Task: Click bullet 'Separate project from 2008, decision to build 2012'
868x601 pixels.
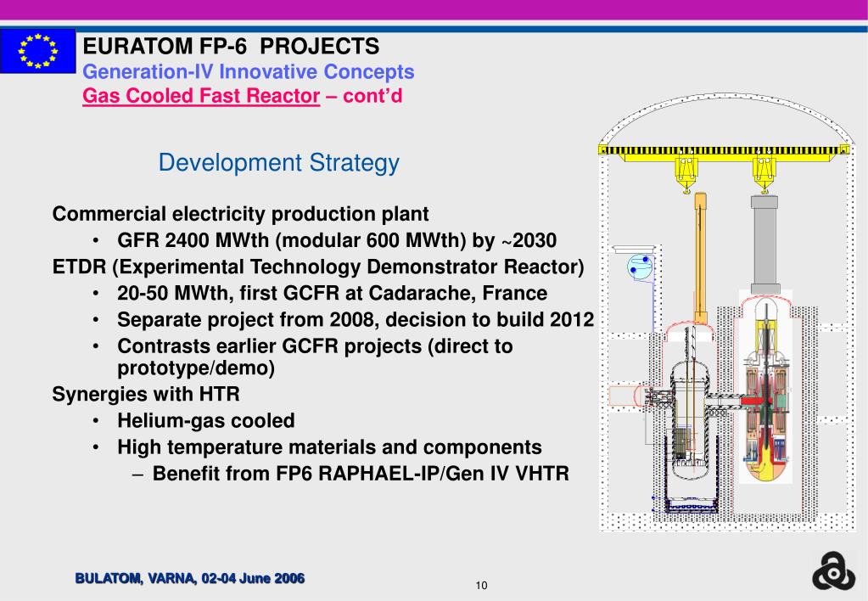Action: (x=356, y=320)
